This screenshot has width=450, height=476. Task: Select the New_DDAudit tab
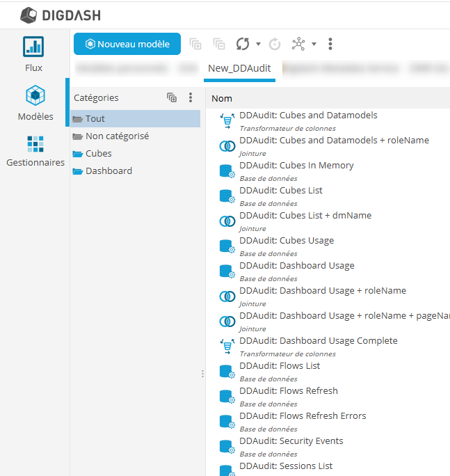239,68
